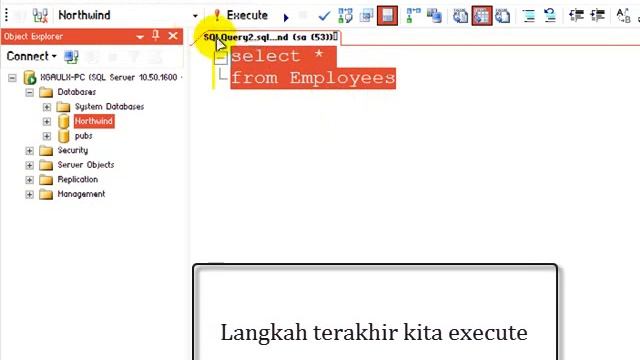
Task: Switch output to Results to Grid
Action: [482, 16]
